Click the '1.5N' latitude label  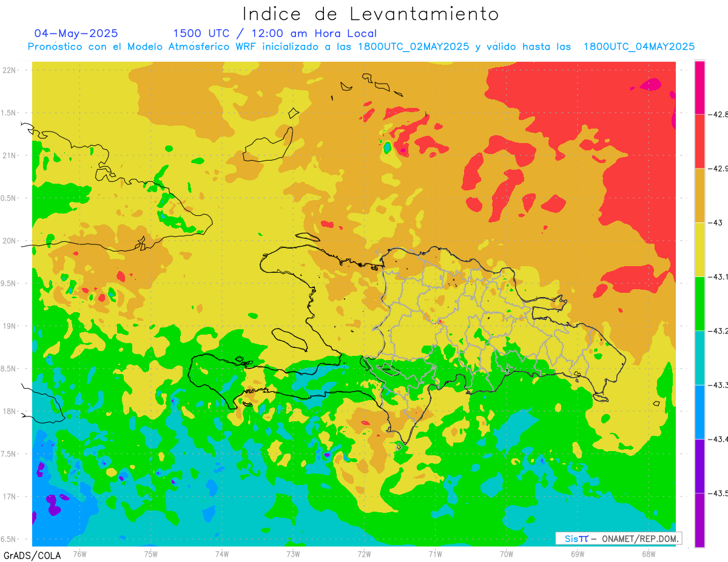click(8, 113)
